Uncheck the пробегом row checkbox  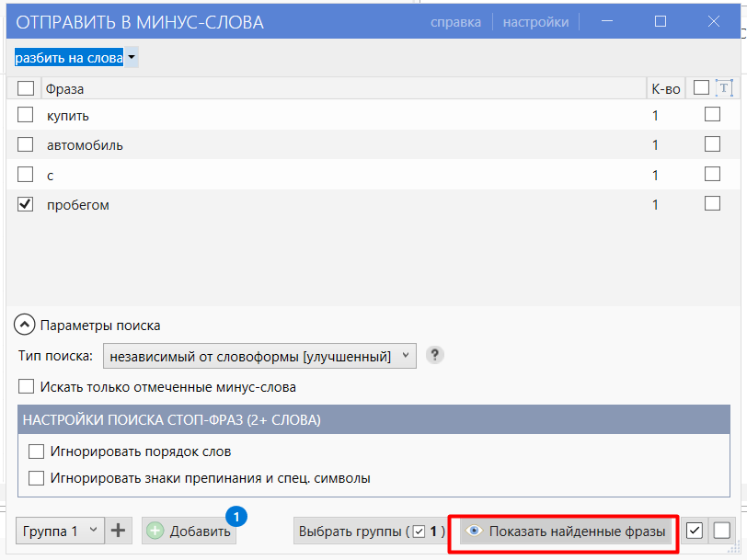(25, 204)
